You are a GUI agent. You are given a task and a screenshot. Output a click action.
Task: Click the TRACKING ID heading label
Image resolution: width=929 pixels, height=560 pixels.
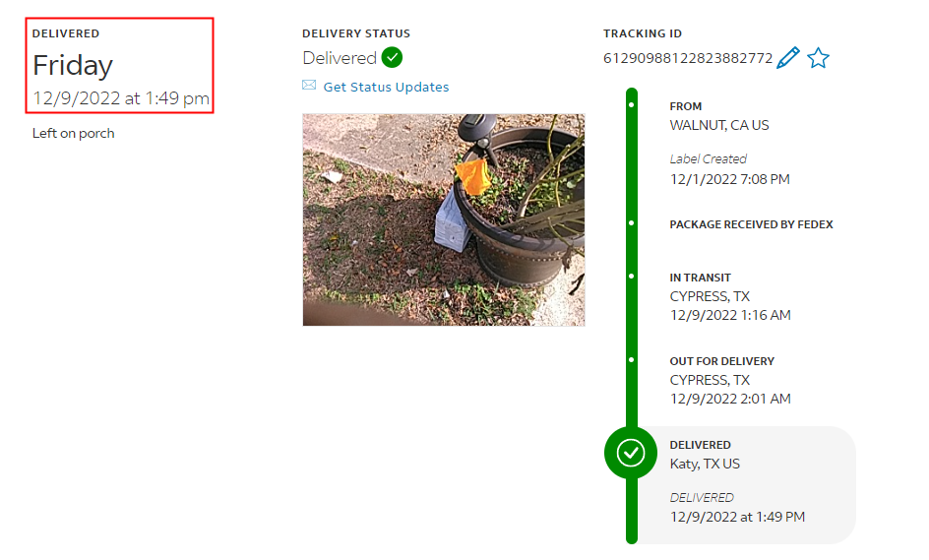point(643,33)
